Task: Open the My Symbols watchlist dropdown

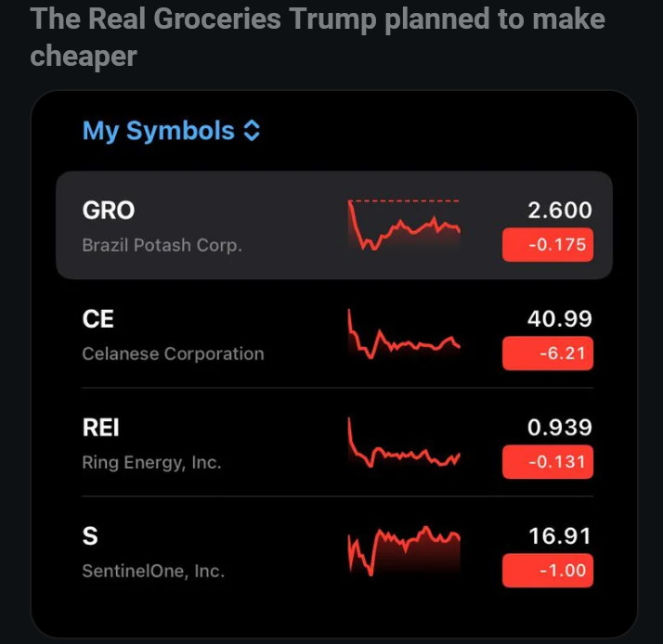Action: click(171, 131)
